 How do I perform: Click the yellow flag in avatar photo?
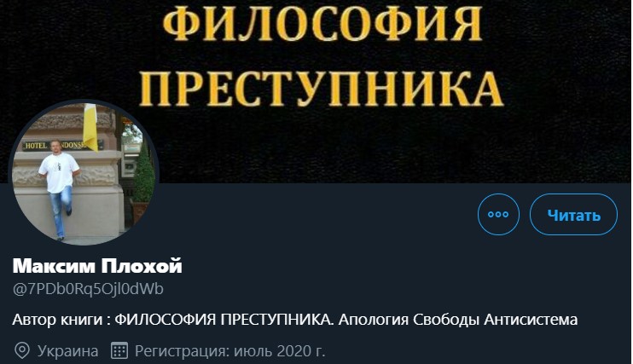[90, 127]
